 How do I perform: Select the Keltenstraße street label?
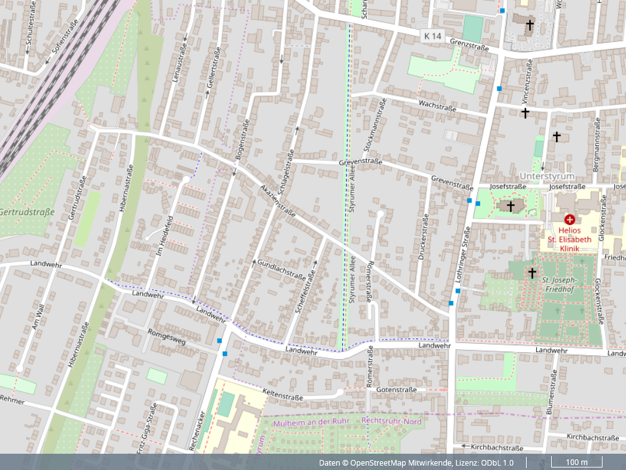coord(281,393)
